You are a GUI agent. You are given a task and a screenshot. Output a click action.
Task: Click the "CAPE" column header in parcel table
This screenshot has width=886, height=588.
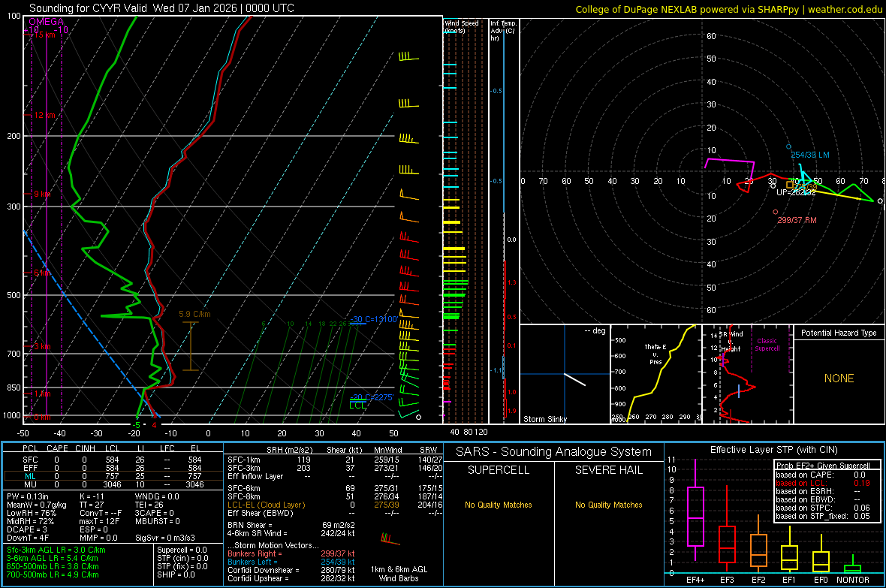click(57, 448)
